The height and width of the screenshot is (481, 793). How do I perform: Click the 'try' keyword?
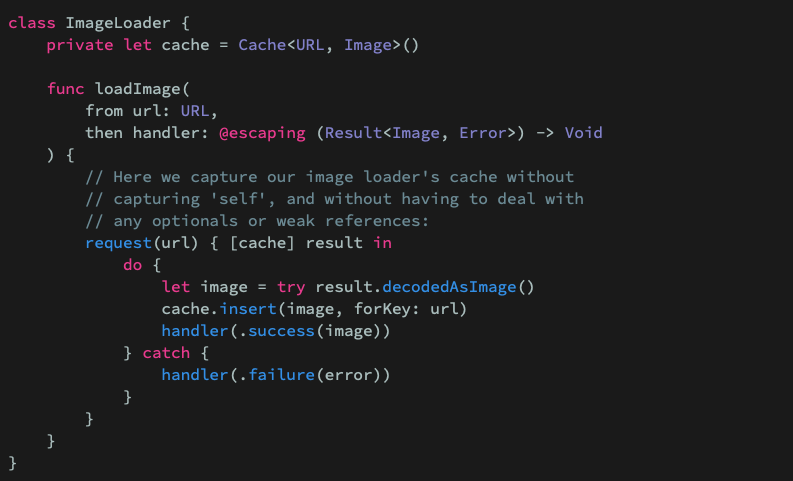click(x=291, y=287)
